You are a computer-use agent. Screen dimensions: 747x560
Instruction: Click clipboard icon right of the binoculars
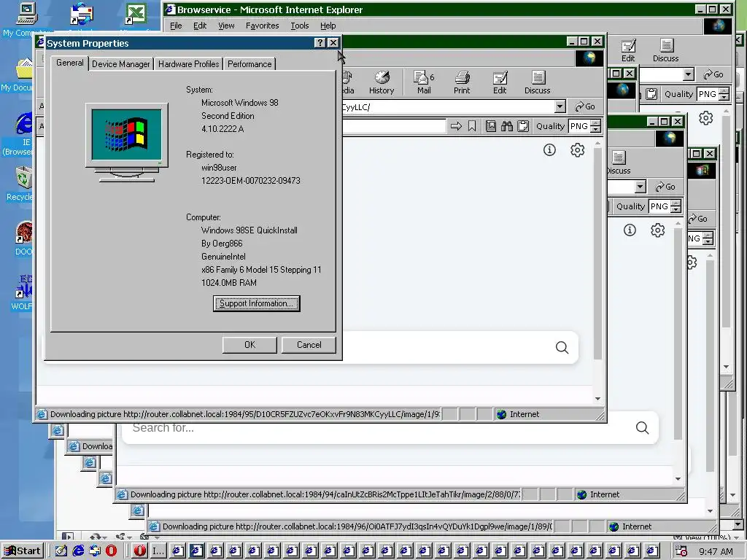(523, 126)
